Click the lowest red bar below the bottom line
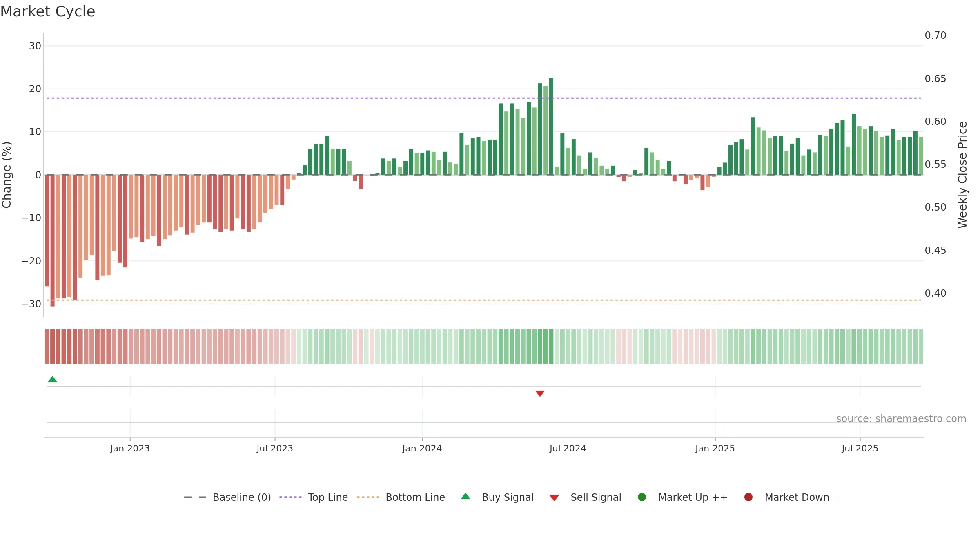The image size is (980, 551). (x=52, y=241)
